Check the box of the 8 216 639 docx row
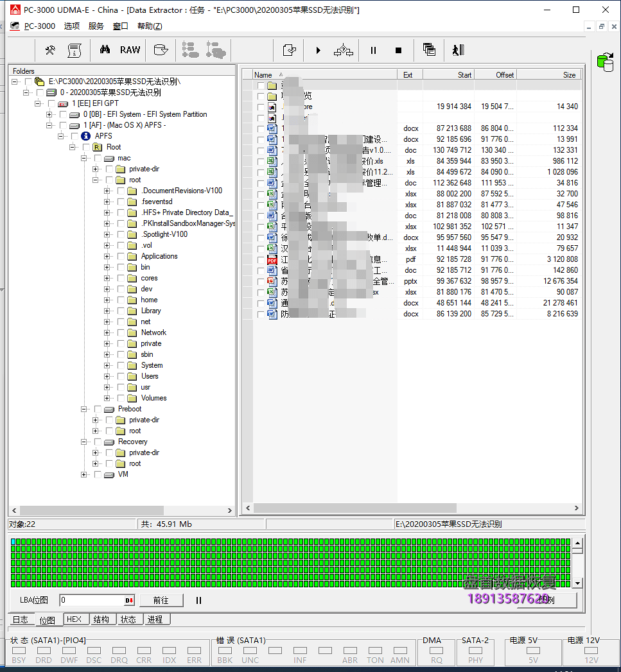 [x=261, y=314]
